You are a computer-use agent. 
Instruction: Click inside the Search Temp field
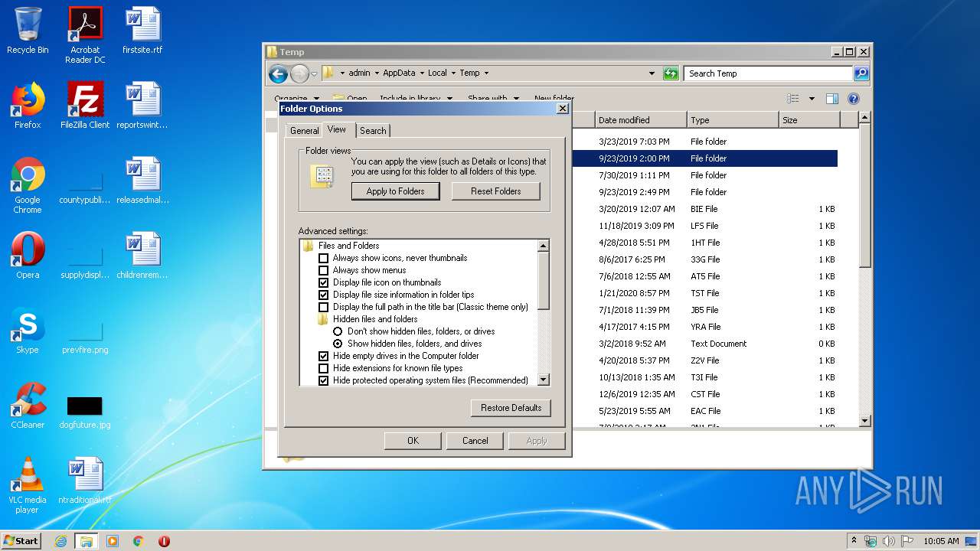pyautogui.click(x=768, y=73)
